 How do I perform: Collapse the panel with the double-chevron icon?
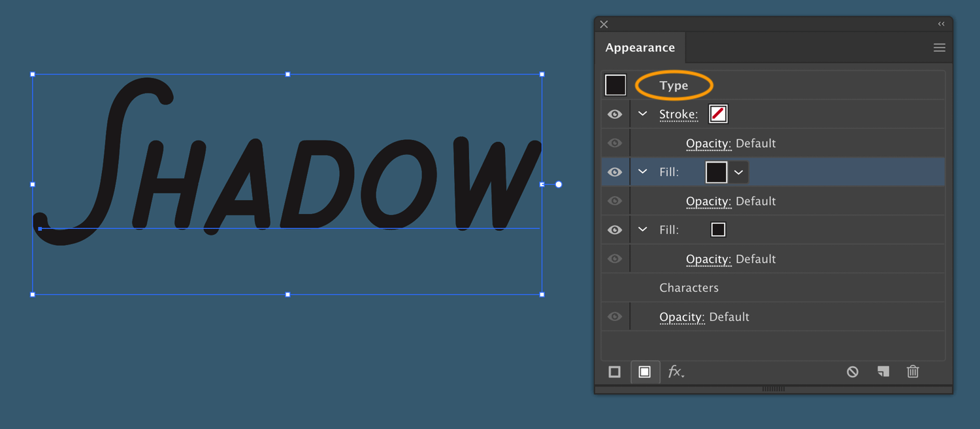coord(941,24)
